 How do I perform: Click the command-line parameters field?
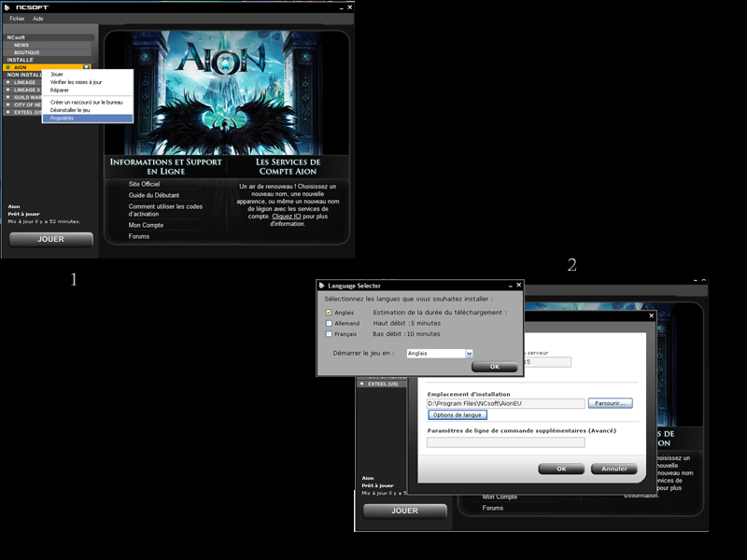click(x=506, y=442)
